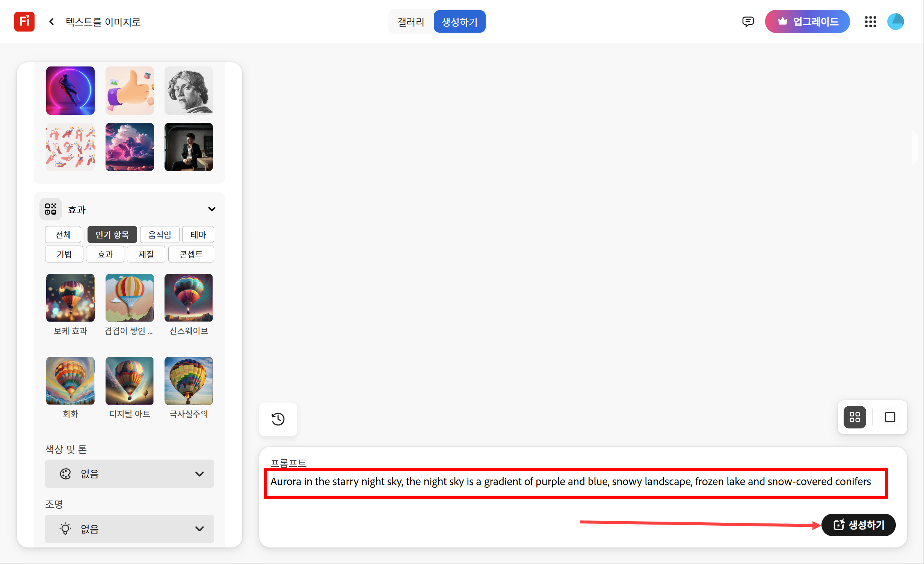Switch to single image view layout
Image resolution: width=924 pixels, height=564 pixels.
pos(890,417)
